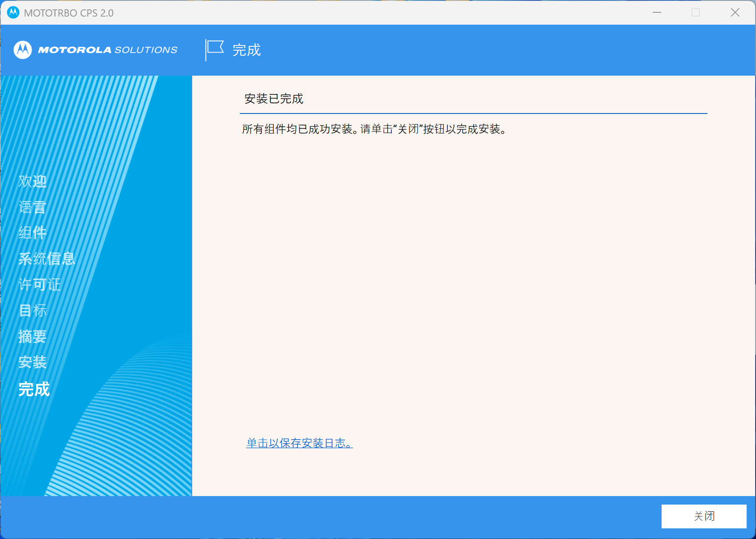756x539 pixels.
Task: Open the 单击以保存安装日志 link
Action: [x=299, y=443]
